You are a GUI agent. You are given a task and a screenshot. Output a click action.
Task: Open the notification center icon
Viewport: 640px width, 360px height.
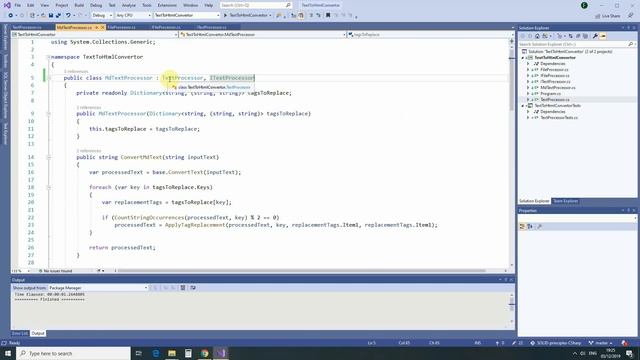tap(629, 353)
